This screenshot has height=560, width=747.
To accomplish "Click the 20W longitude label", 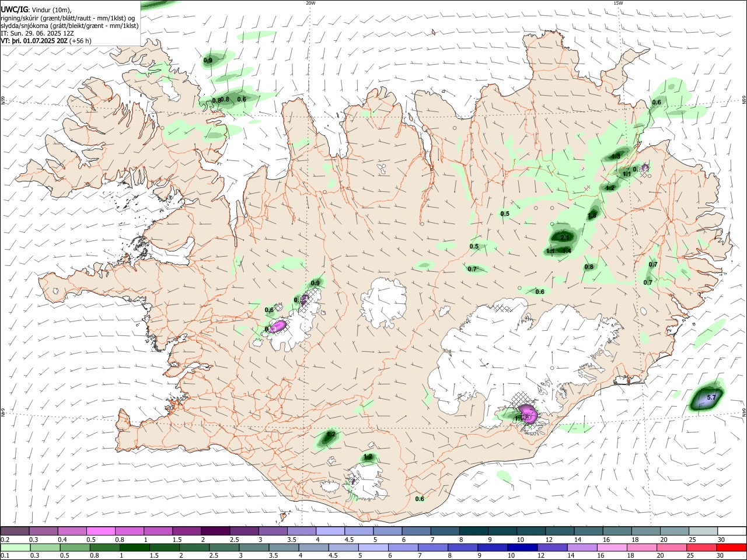I will (x=310, y=3).
